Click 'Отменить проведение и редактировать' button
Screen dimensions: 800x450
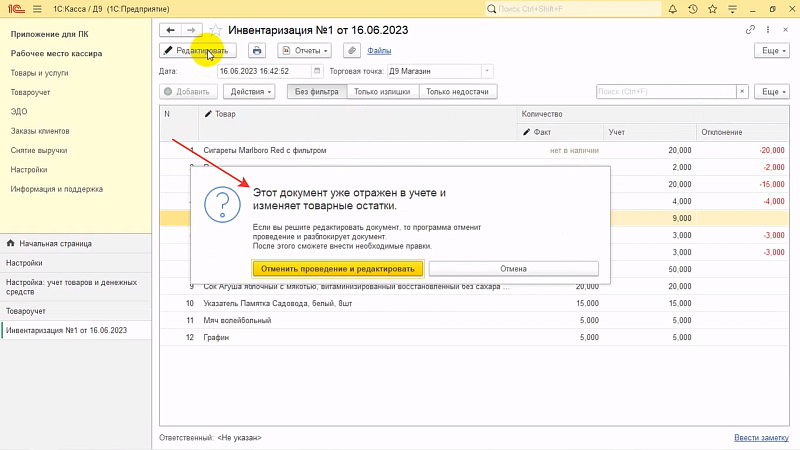click(338, 269)
